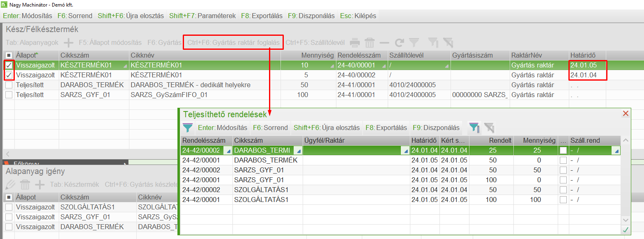Tick checkbox of selected 24-42/00002 DARABOS row
Viewport: 644px width, 239px height.
[x=563, y=150]
